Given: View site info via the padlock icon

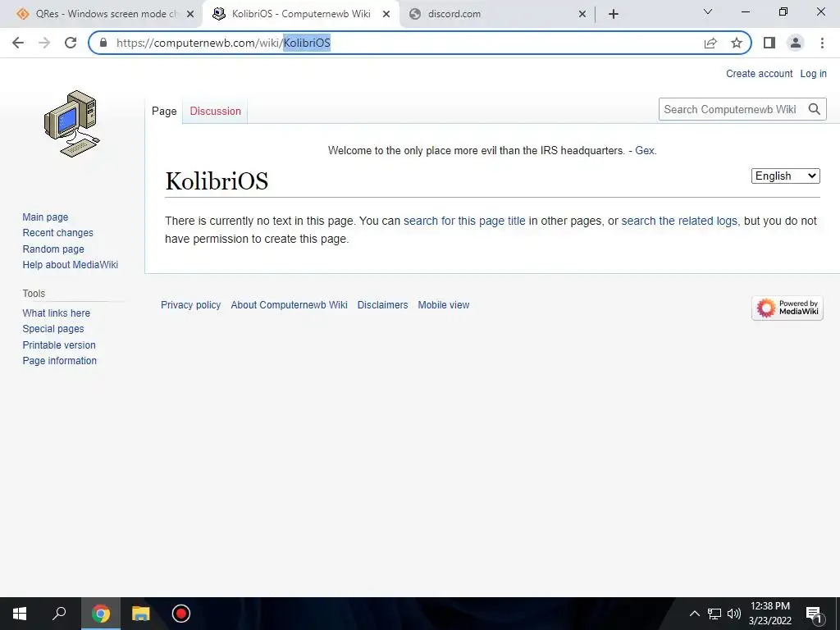Looking at the screenshot, I should point(103,43).
